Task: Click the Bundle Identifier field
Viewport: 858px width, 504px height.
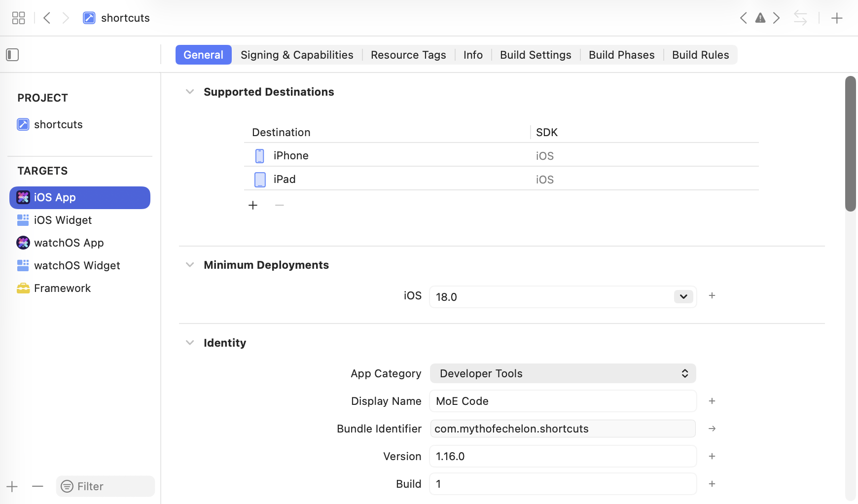Action: [x=563, y=429]
